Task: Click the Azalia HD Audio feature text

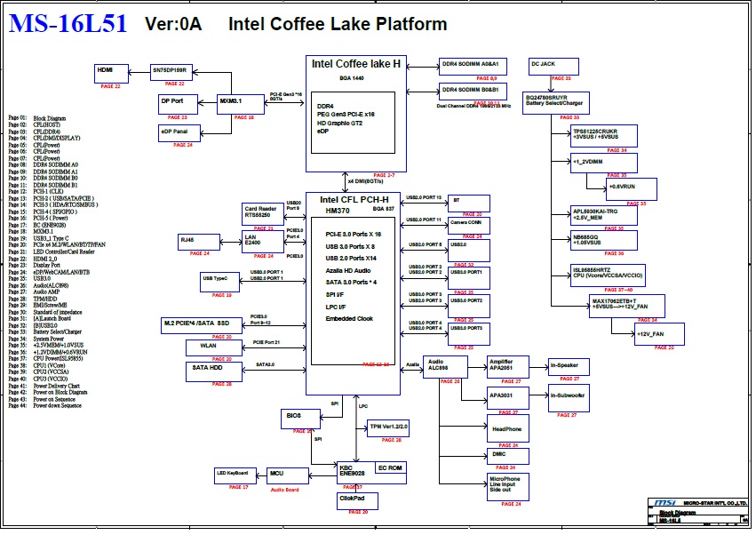Action: 348,271
